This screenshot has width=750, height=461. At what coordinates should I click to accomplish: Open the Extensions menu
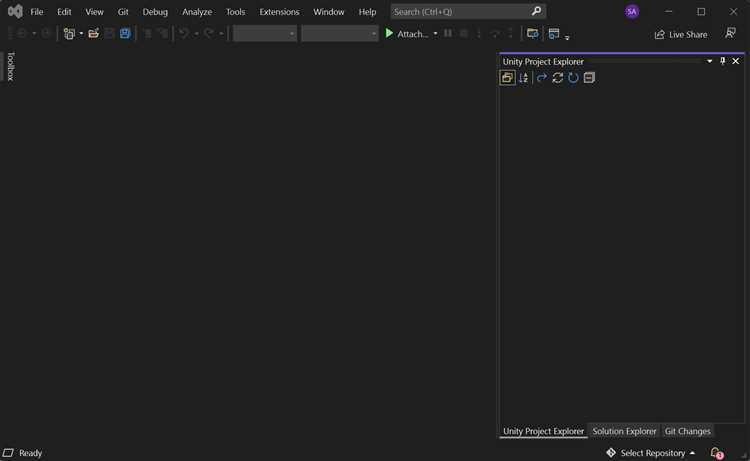point(279,12)
